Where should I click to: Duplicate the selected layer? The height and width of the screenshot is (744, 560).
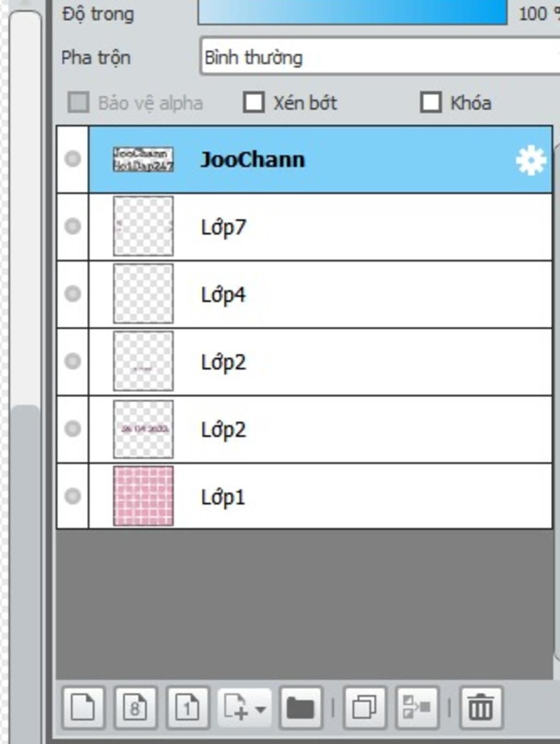364,708
